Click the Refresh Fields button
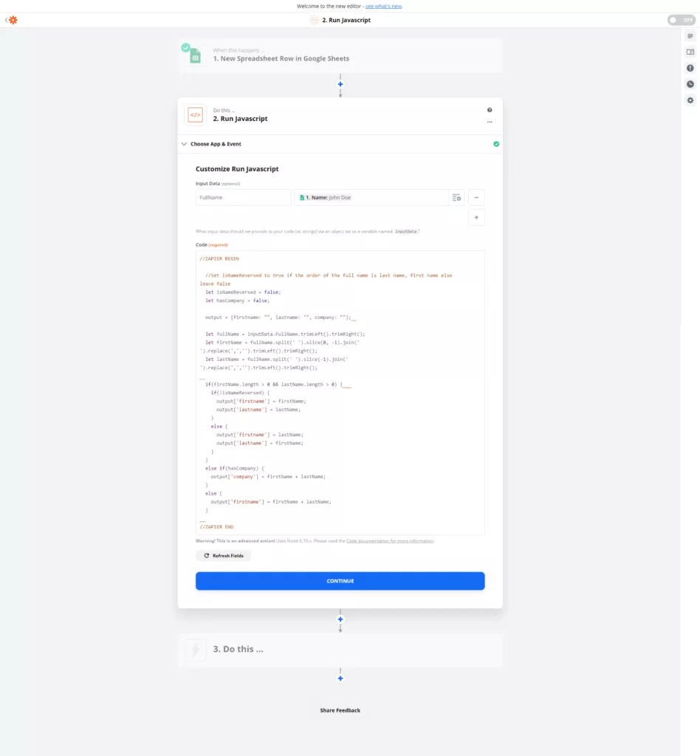The image size is (700, 756). click(223, 555)
